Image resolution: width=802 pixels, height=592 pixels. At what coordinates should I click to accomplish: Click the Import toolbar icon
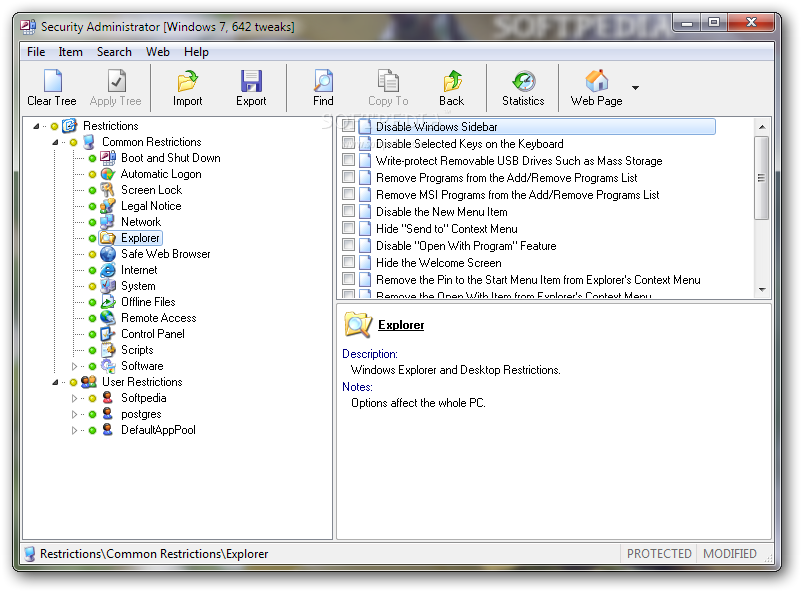click(187, 81)
